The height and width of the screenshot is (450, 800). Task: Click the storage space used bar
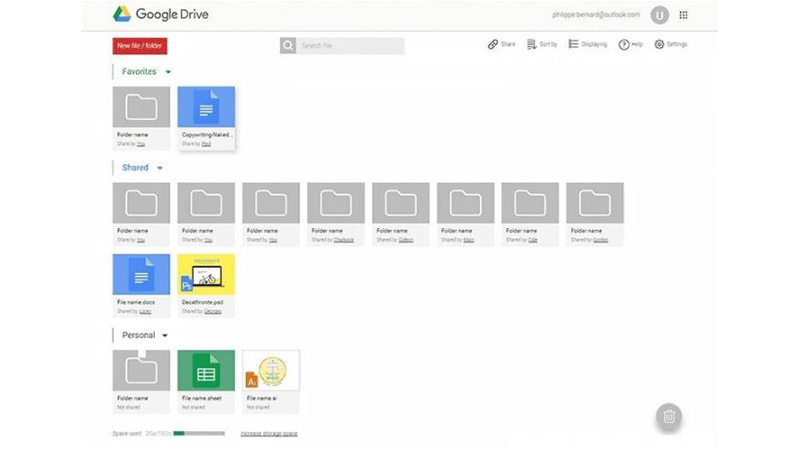[198, 433]
